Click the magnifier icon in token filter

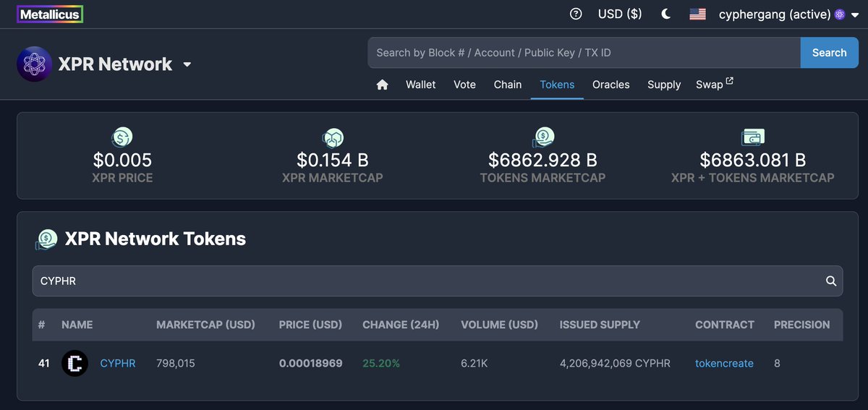click(831, 281)
